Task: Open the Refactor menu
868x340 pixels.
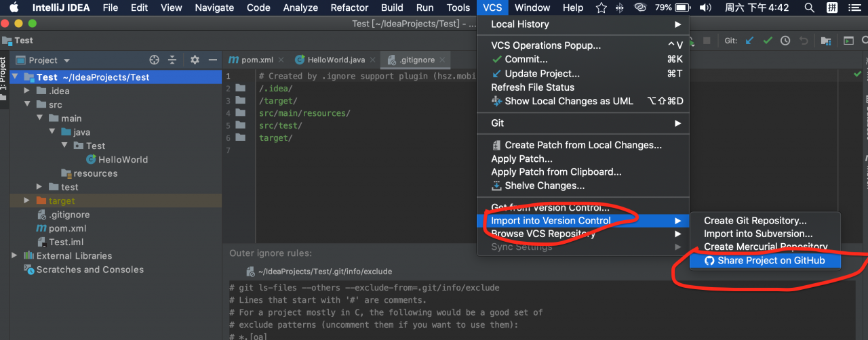Action: click(x=350, y=7)
